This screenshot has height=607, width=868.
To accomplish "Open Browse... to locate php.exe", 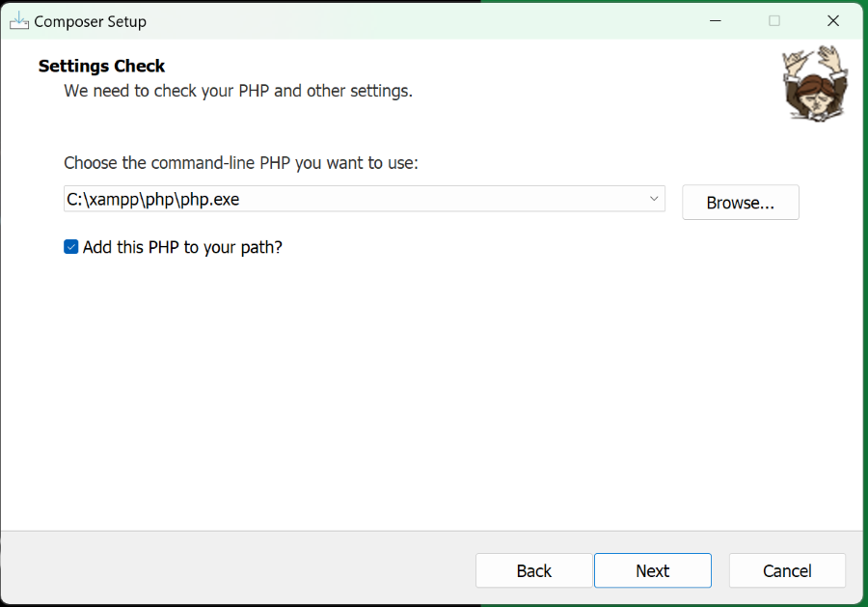I will pyautogui.click(x=740, y=203).
